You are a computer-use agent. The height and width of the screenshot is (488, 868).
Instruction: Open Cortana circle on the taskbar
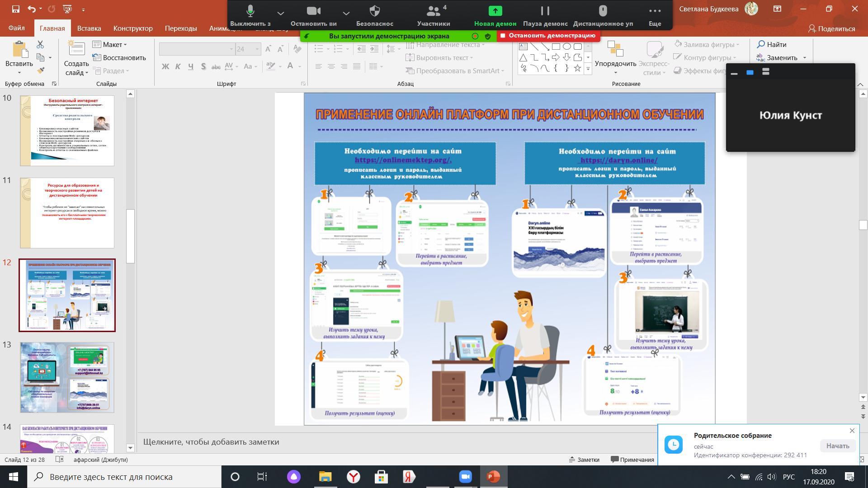tap(235, 477)
